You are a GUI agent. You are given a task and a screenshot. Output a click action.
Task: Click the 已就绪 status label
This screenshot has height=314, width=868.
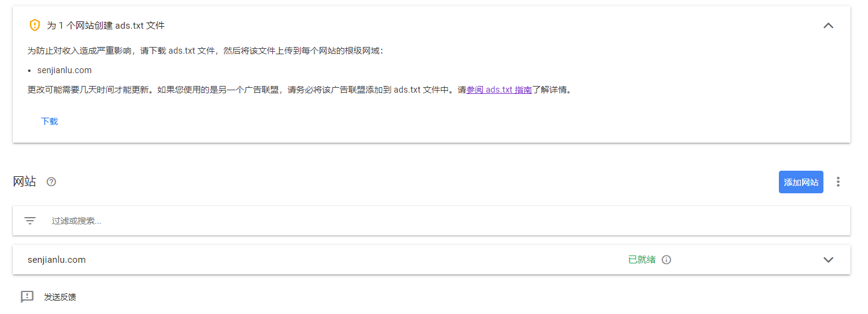[x=642, y=260]
